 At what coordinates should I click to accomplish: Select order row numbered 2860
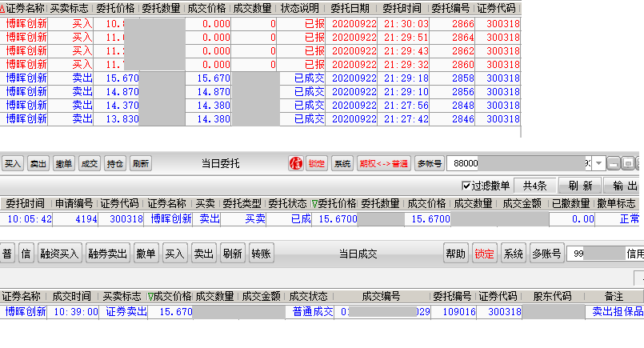[260, 65]
